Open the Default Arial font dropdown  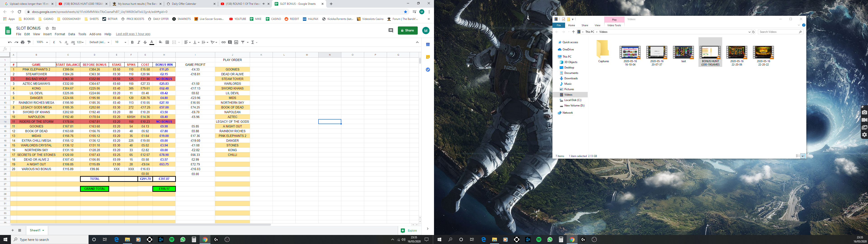coord(99,42)
